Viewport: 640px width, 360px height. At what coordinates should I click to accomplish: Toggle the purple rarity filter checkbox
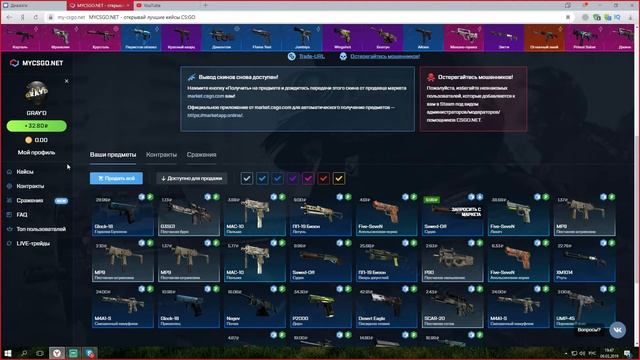[293, 178]
